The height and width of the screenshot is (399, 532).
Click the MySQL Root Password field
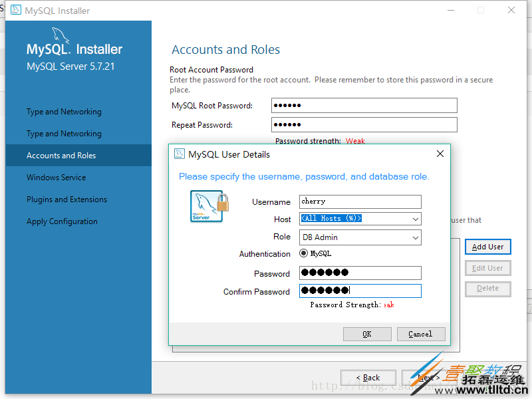click(364, 105)
